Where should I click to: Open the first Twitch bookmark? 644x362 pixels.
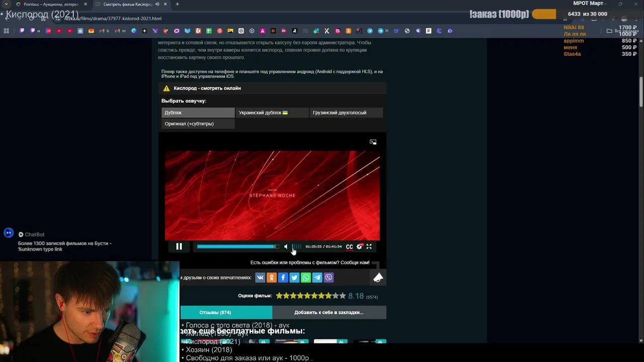click(x=22, y=31)
